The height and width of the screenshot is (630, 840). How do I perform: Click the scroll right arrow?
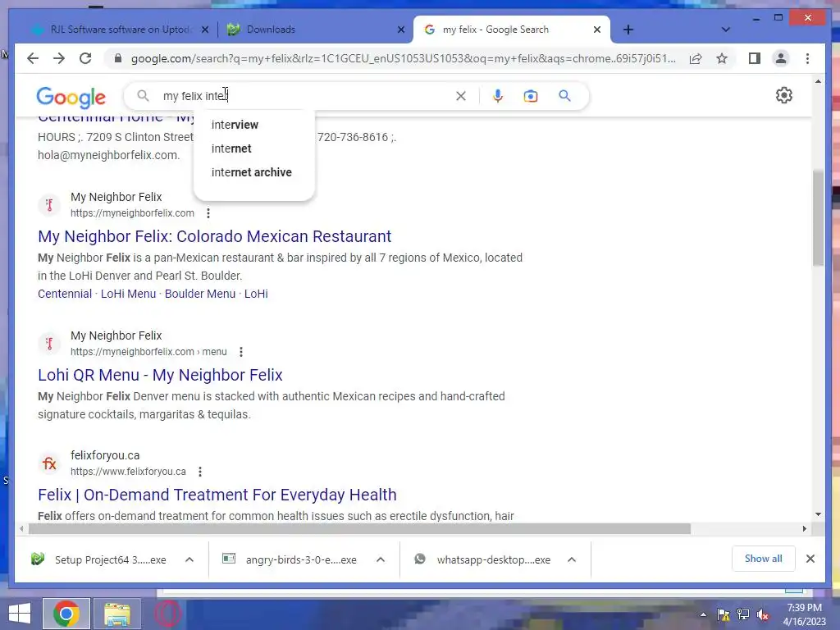[x=804, y=529]
